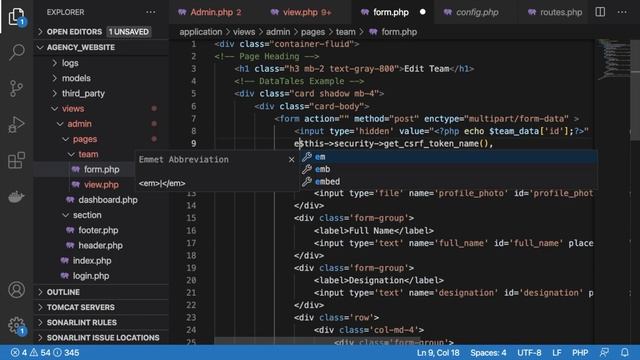Expand the logs folder

click(x=101, y=63)
